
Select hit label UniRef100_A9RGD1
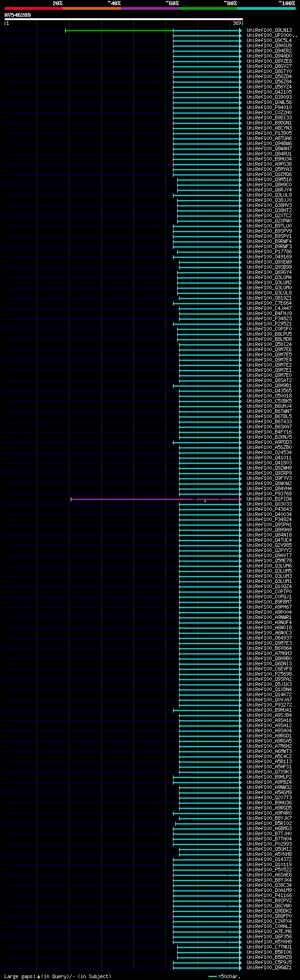click(269, 736)
